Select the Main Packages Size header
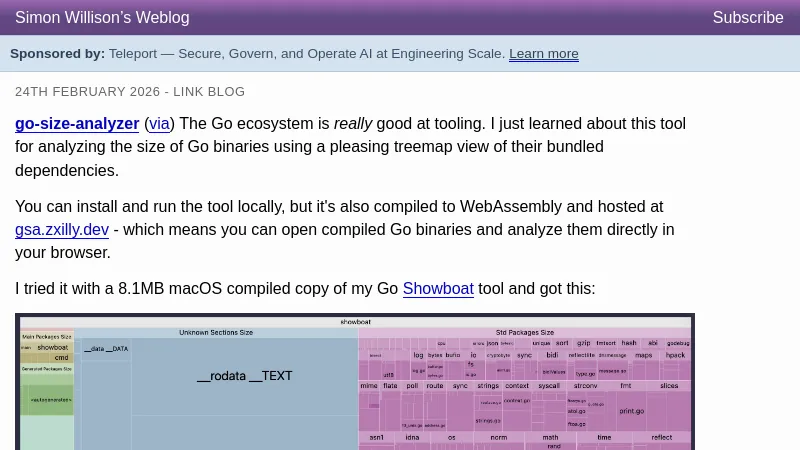The width and height of the screenshot is (800, 450). point(46,337)
